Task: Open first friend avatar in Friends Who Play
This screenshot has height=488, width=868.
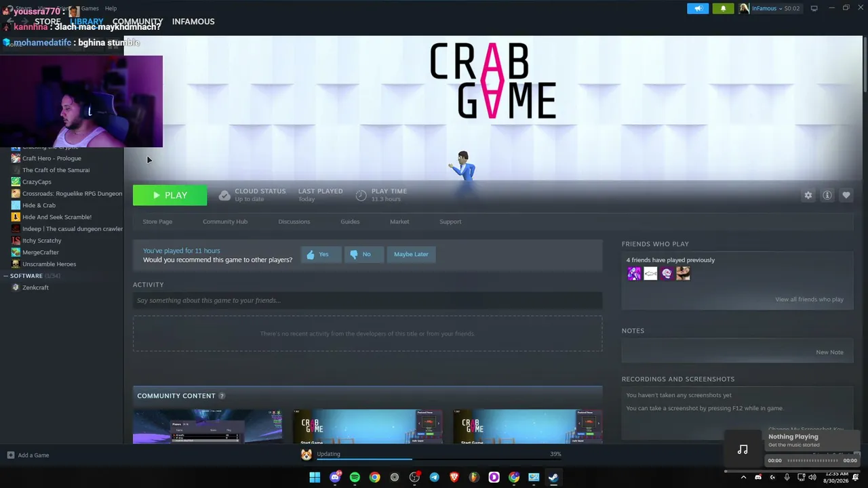Action: coord(634,273)
